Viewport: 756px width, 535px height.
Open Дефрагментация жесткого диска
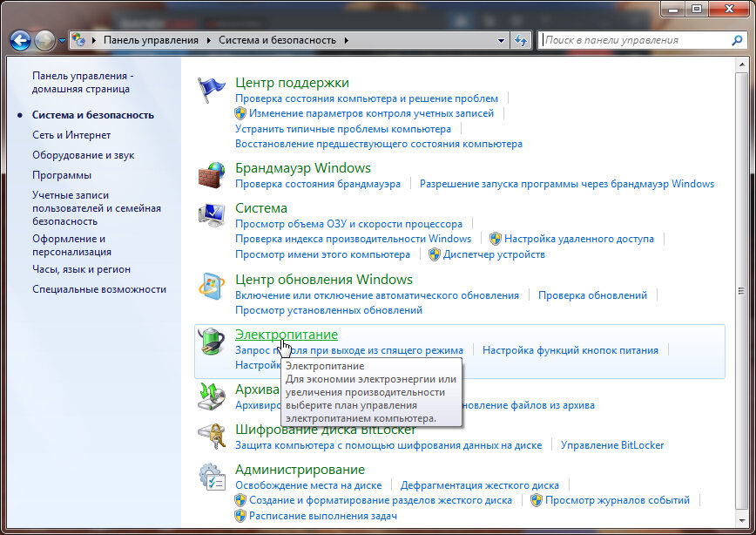pyautogui.click(x=479, y=485)
